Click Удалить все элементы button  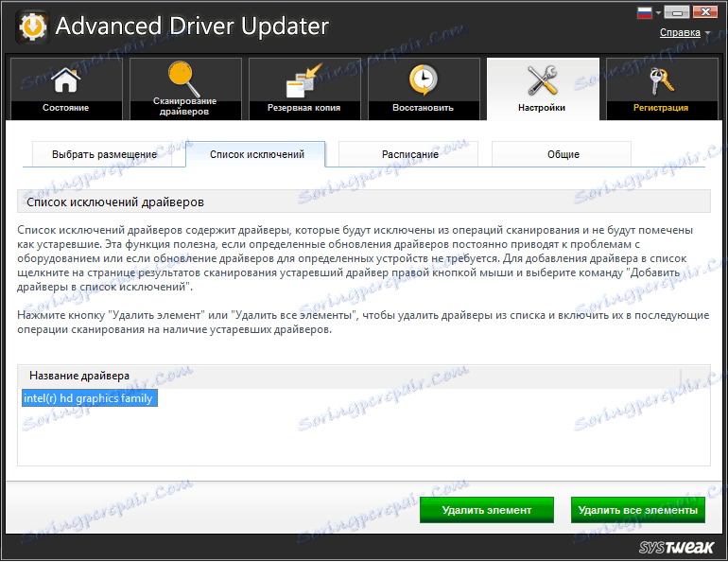point(637,510)
